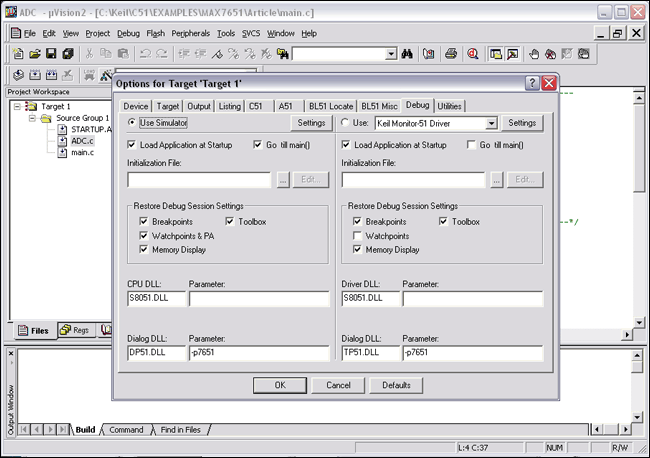Switch to the Utilities tab
Screen dimensions: 650x458
[449, 107]
